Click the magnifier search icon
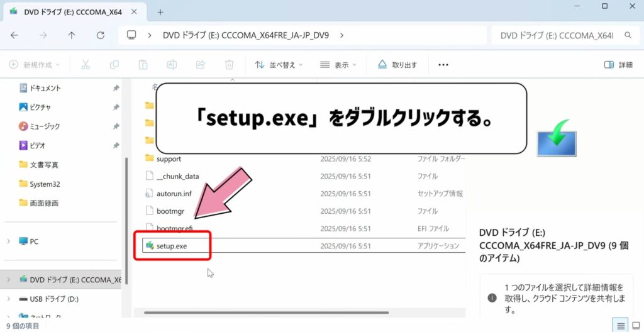644x332 pixels. tap(628, 35)
